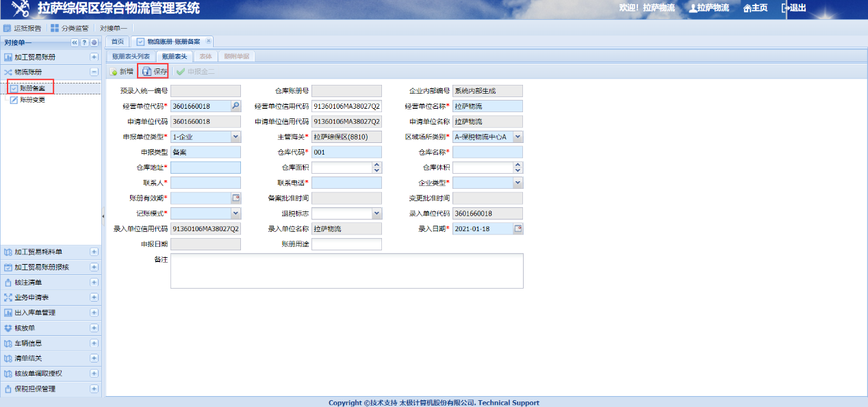
Task: Click the 新增 (Add new) toolbar button
Action: (x=122, y=71)
